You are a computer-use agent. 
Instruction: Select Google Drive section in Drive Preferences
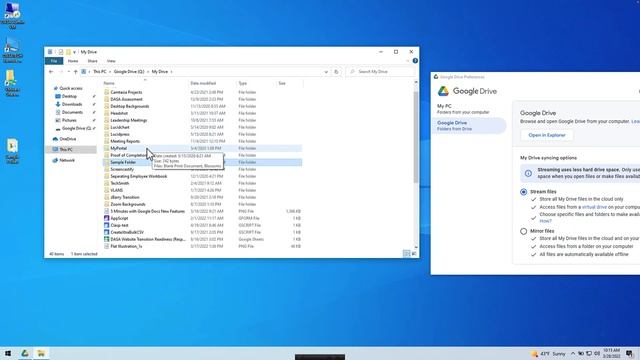(x=469, y=126)
